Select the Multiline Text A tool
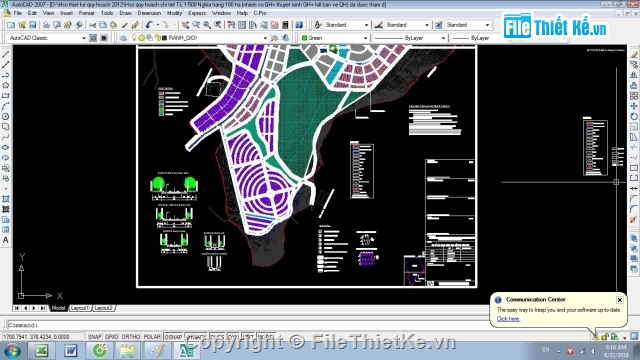 click(6, 240)
